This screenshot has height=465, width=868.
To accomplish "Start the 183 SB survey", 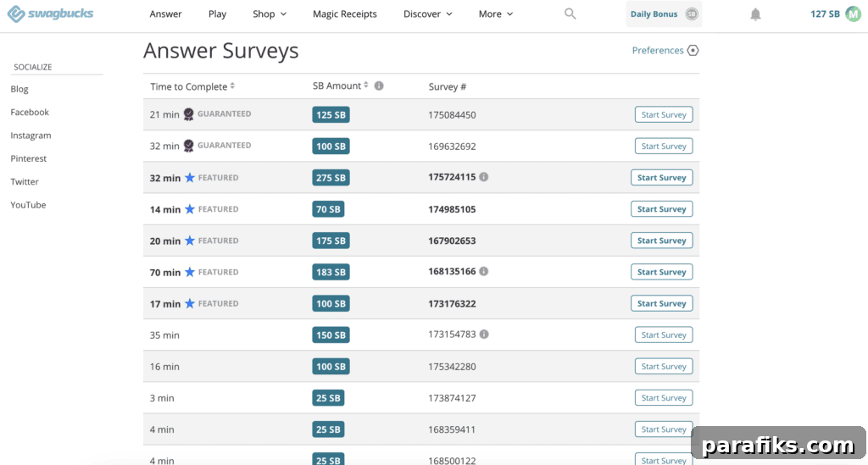I will tap(661, 272).
